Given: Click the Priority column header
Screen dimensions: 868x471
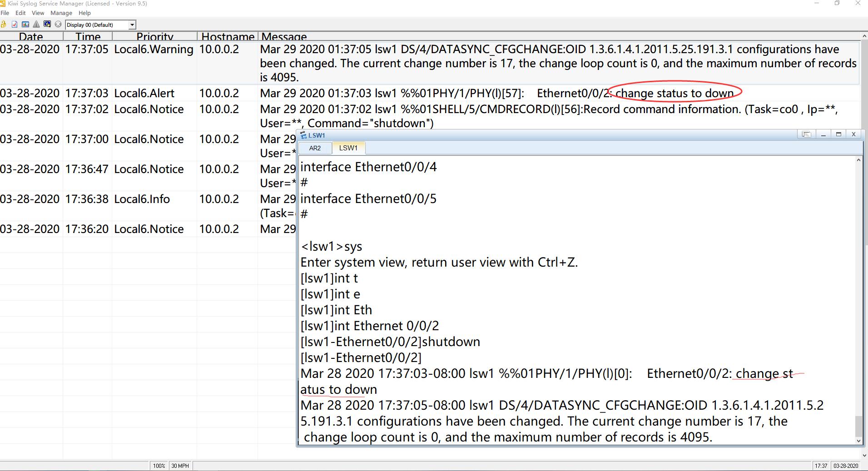Looking at the screenshot, I should pos(154,37).
